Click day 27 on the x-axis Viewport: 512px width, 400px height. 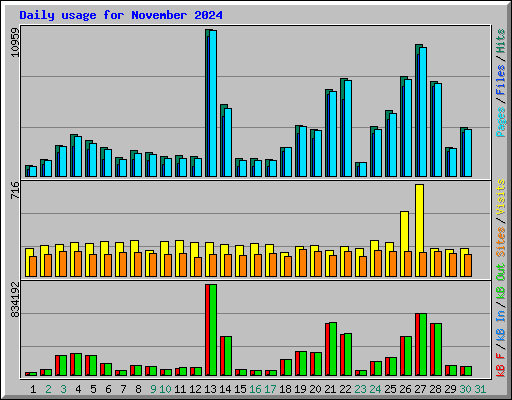(420, 389)
